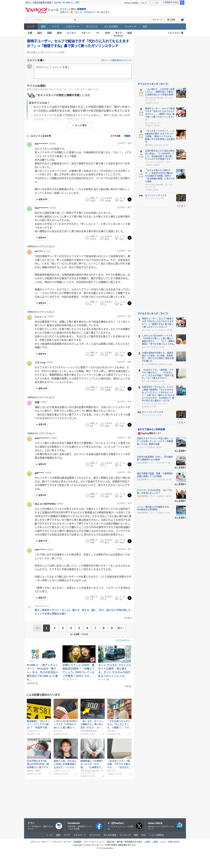
Task: Open the エキスパート navigation tab
Action: [x=72, y=27]
